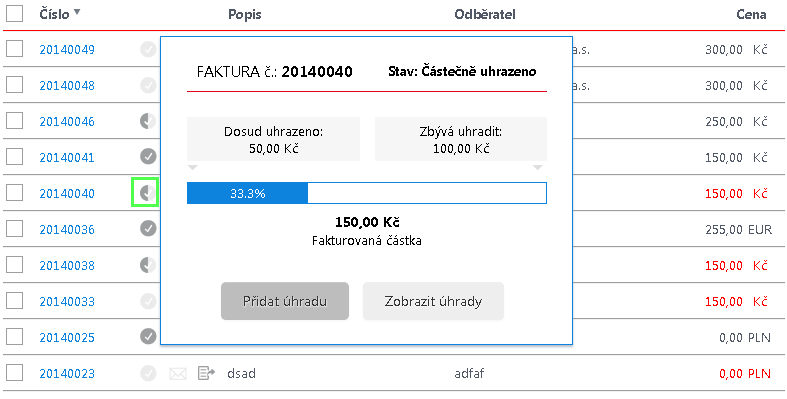Check the box for invoice 20140048
The image size is (787, 399).
tap(15, 85)
